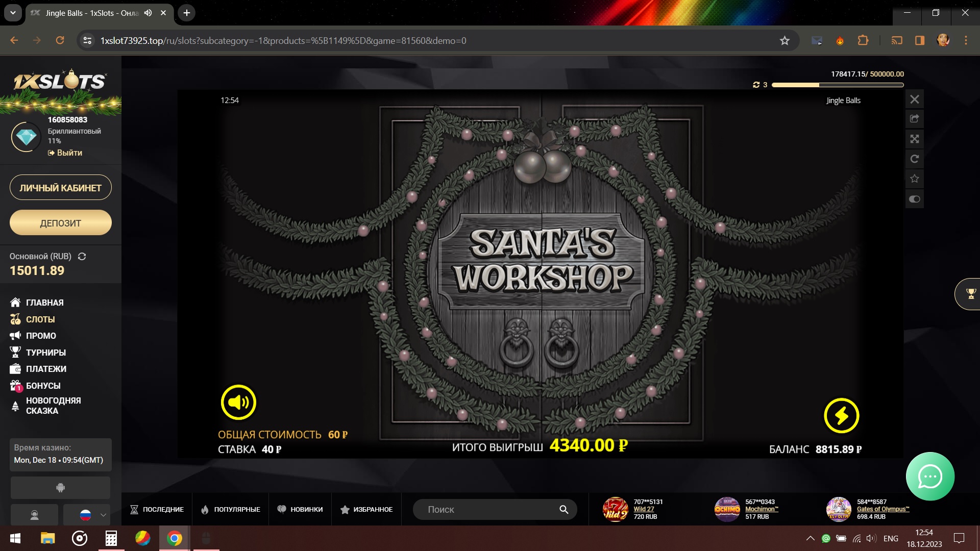The image size is (980, 551).
Task: Mute the game sound with yellow speaker icon
Action: click(238, 403)
